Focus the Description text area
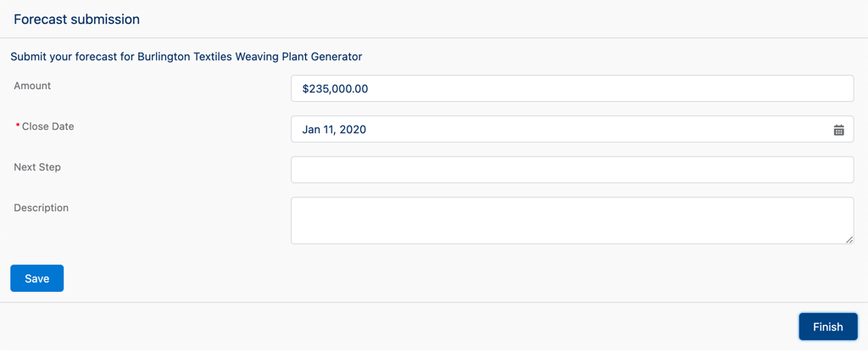 571,221
